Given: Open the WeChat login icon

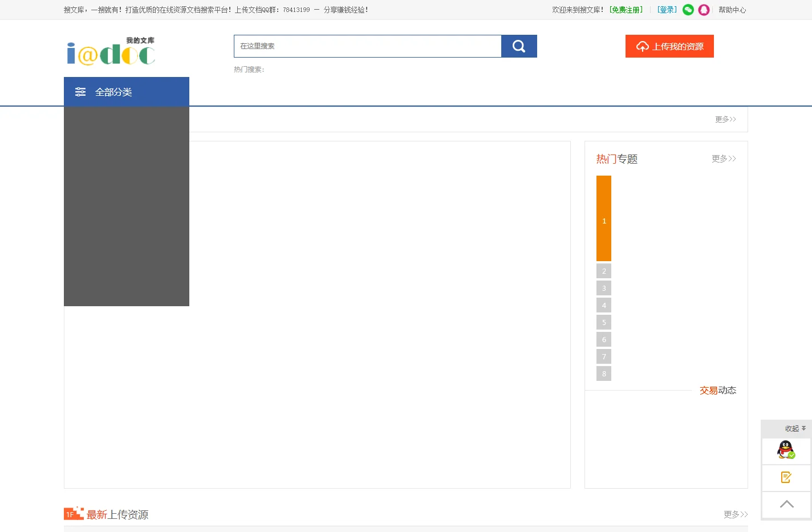Looking at the screenshot, I should pyautogui.click(x=688, y=10).
